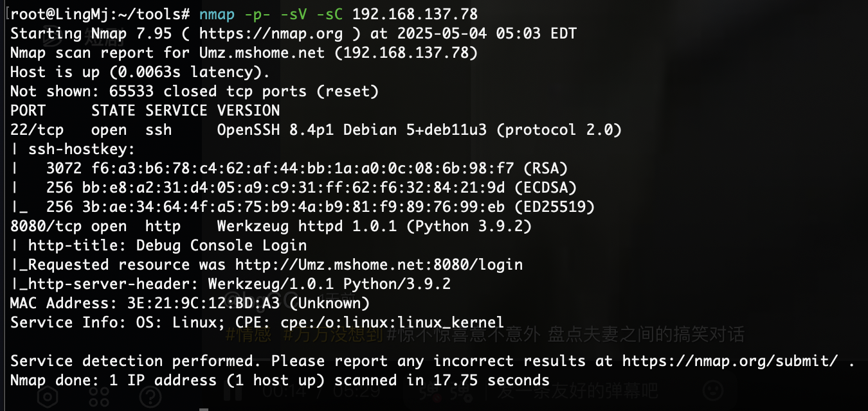
Task: Click the smiley emoji icon
Action: click(713, 390)
